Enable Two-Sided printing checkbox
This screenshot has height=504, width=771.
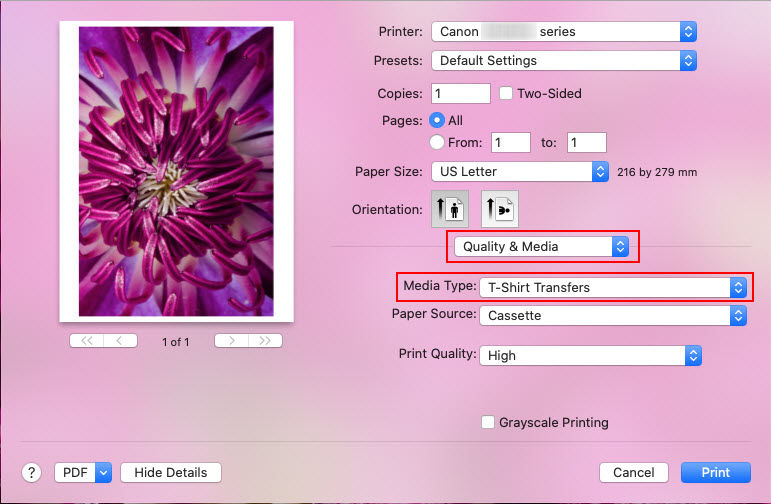[506, 93]
